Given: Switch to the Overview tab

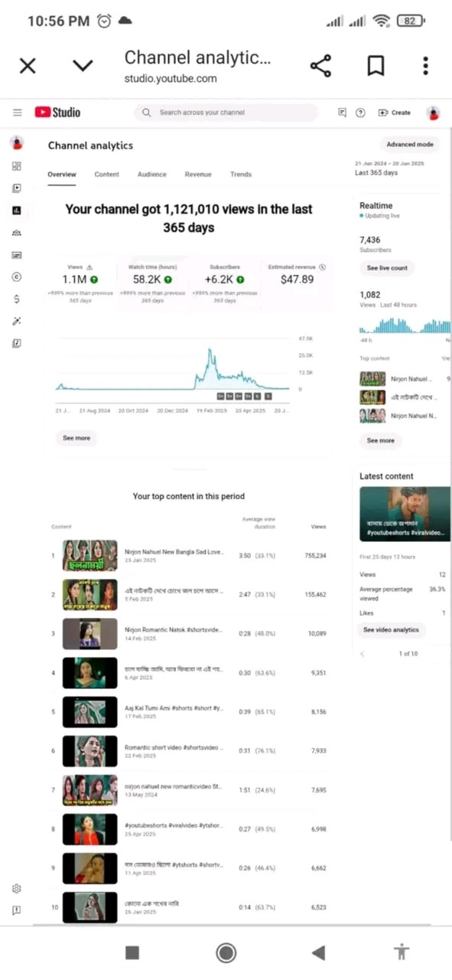Looking at the screenshot, I should click(62, 175).
